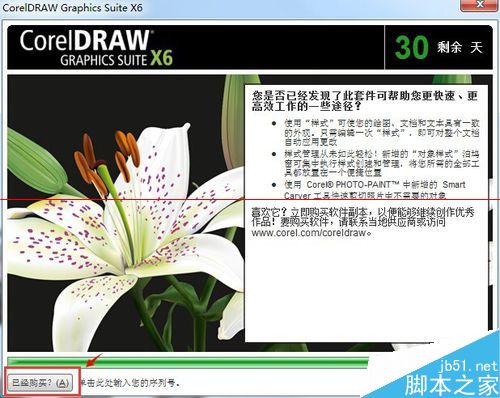Click the CorelDRAW Graphics Suite X6 logo
Screen dimensions: 500x398
[x=96, y=48]
